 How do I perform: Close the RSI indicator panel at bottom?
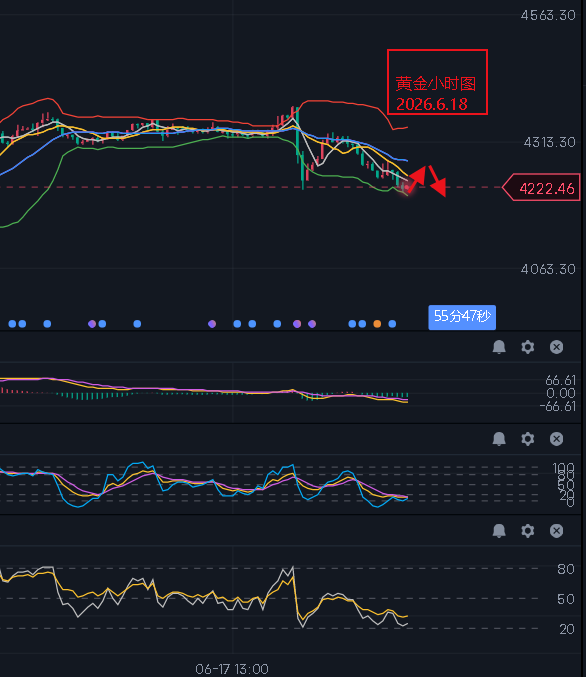[556, 531]
